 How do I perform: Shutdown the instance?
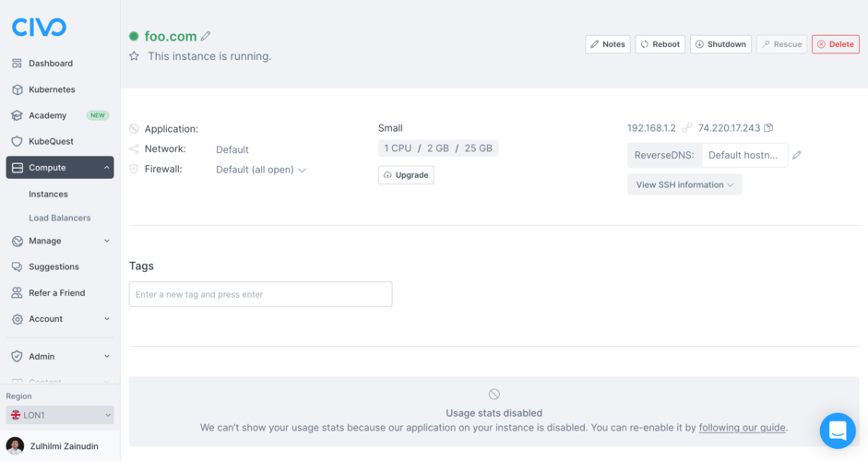pos(720,44)
